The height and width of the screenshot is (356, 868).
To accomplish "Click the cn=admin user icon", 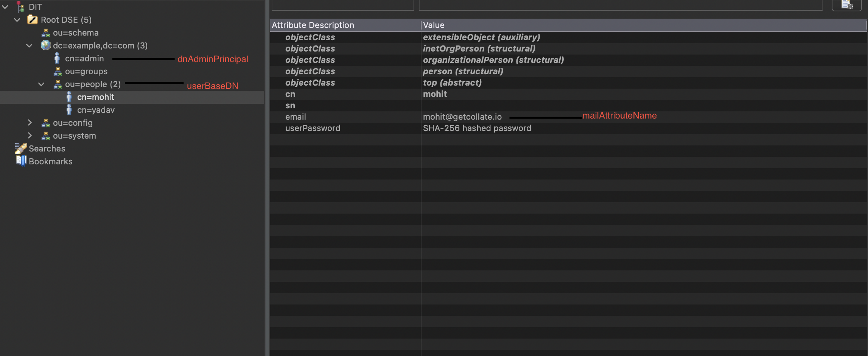I will (57, 58).
